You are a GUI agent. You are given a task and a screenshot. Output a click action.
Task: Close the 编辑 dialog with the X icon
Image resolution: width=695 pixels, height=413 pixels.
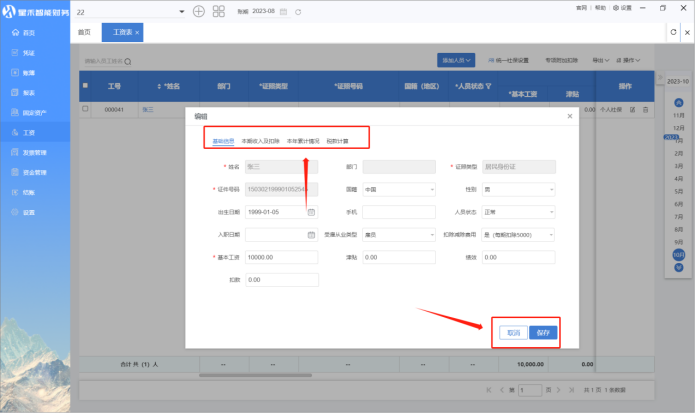(570, 116)
